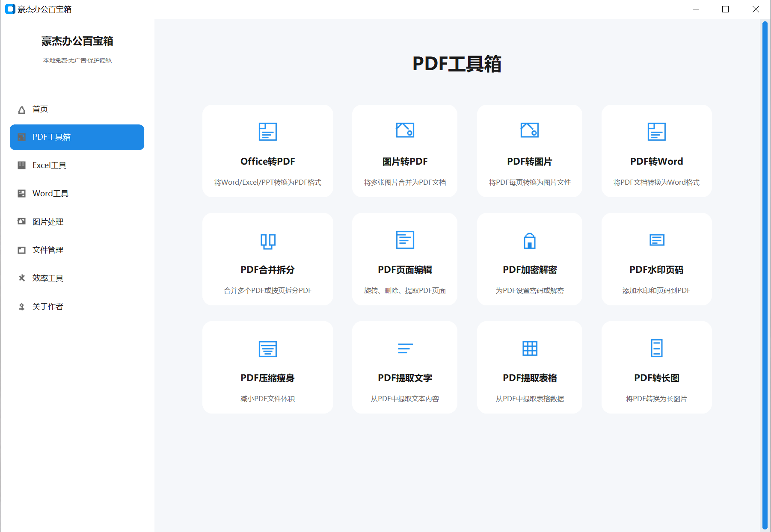The height and width of the screenshot is (532, 771).
Task: Click the app logo in title bar
Action: click(x=10, y=9)
